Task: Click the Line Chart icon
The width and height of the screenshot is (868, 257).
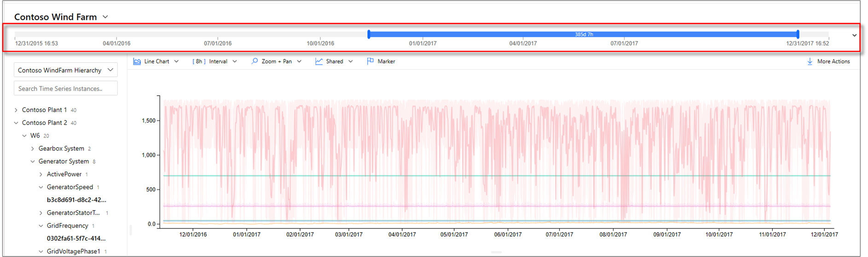Action: [x=137, y=61]
